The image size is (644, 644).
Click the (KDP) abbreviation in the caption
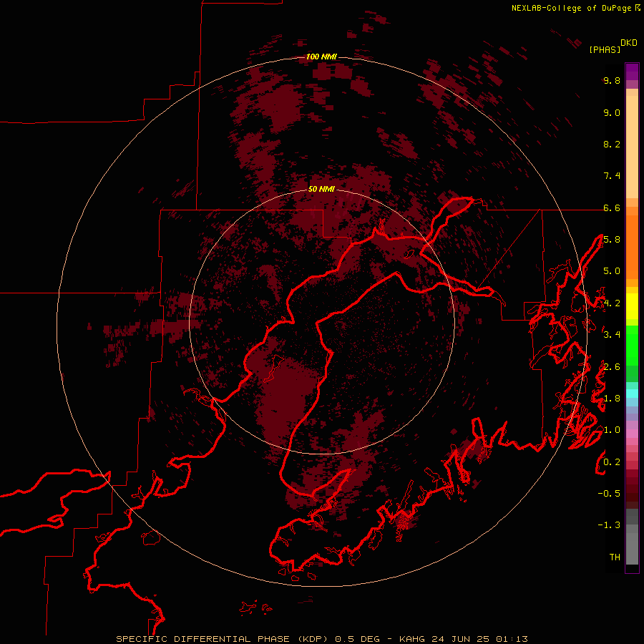[314, 639]
